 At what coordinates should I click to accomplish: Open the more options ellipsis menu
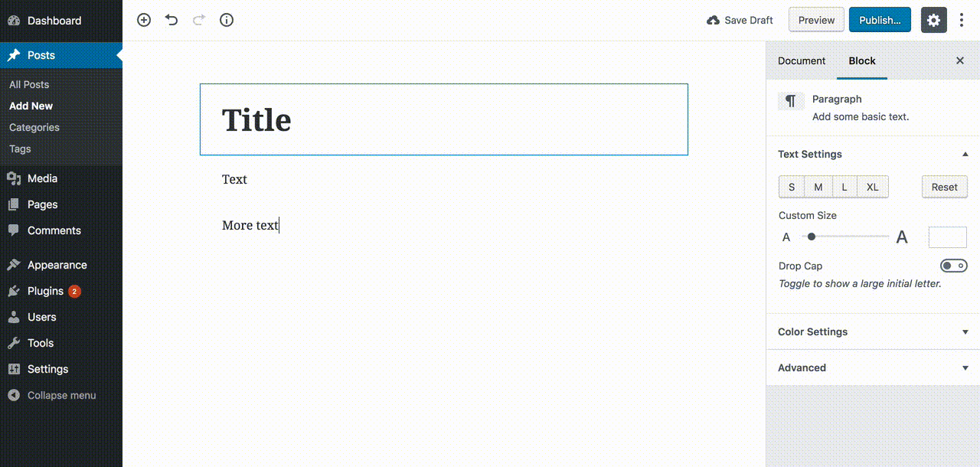962,20
